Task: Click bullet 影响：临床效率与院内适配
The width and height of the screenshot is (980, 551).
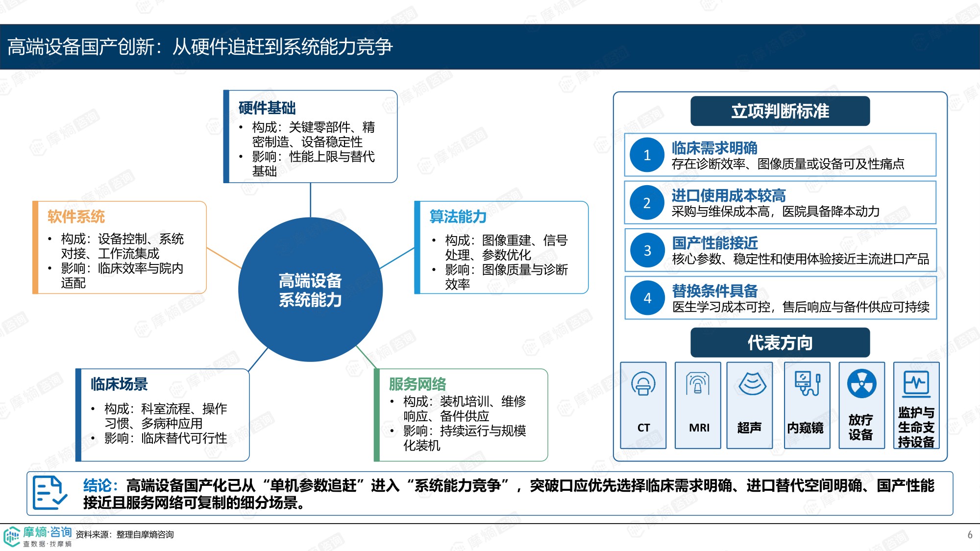Action: click(122, 275)
